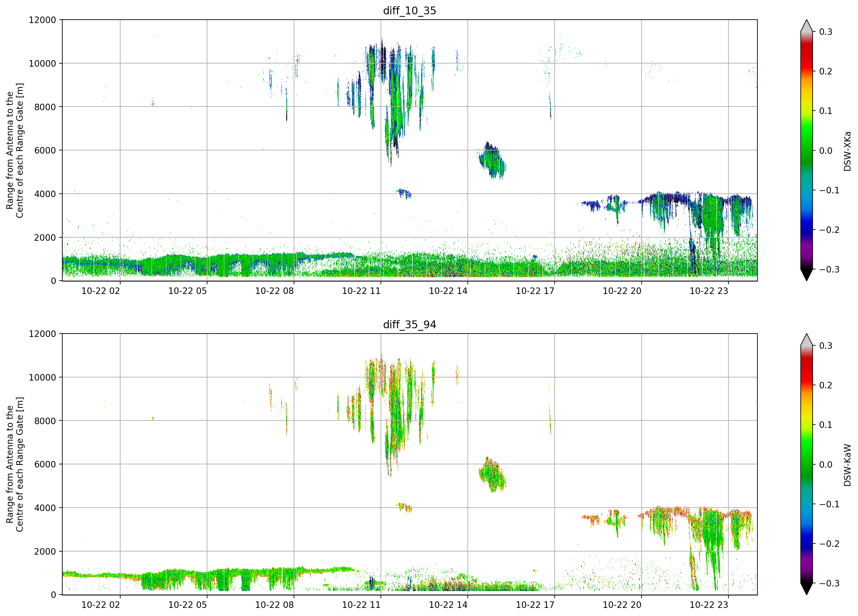
Task: Click x tick '10-22 23' under diff_35_94 plot
Action: (x=709, y=605)
